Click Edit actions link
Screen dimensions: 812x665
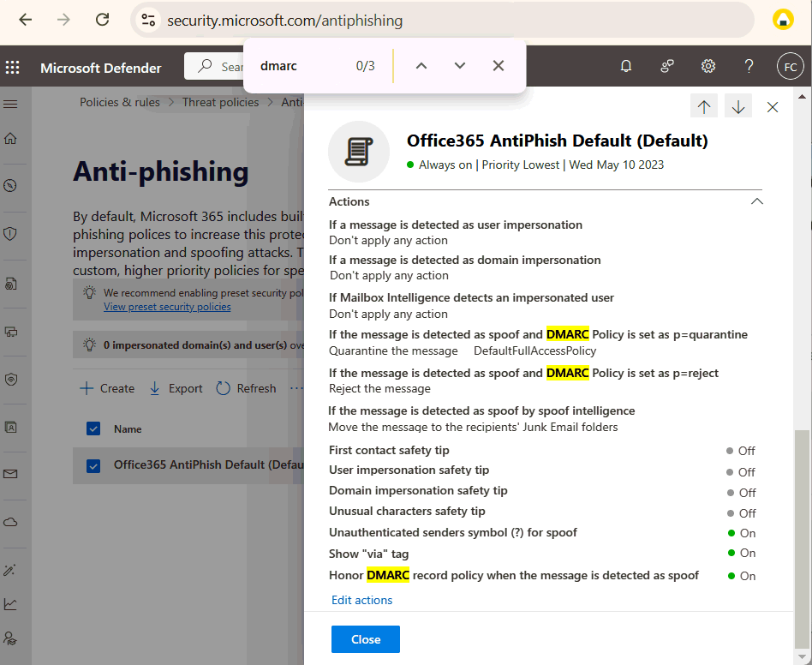pyautogui.click(x=362, y=600)
